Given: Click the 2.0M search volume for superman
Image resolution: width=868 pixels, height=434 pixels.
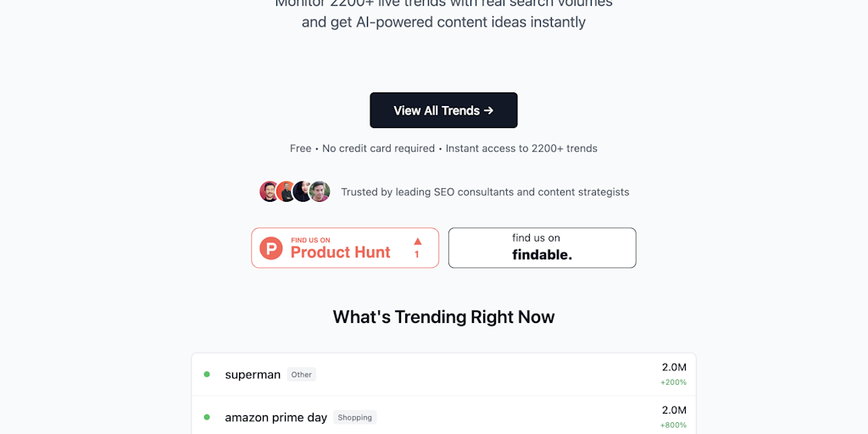Looking at the screenshot, I should click(x=674, y=367).
